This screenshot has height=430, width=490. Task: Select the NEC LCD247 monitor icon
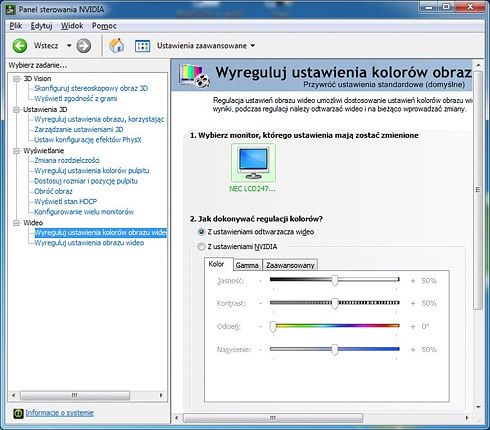click(x=253, y=163)
